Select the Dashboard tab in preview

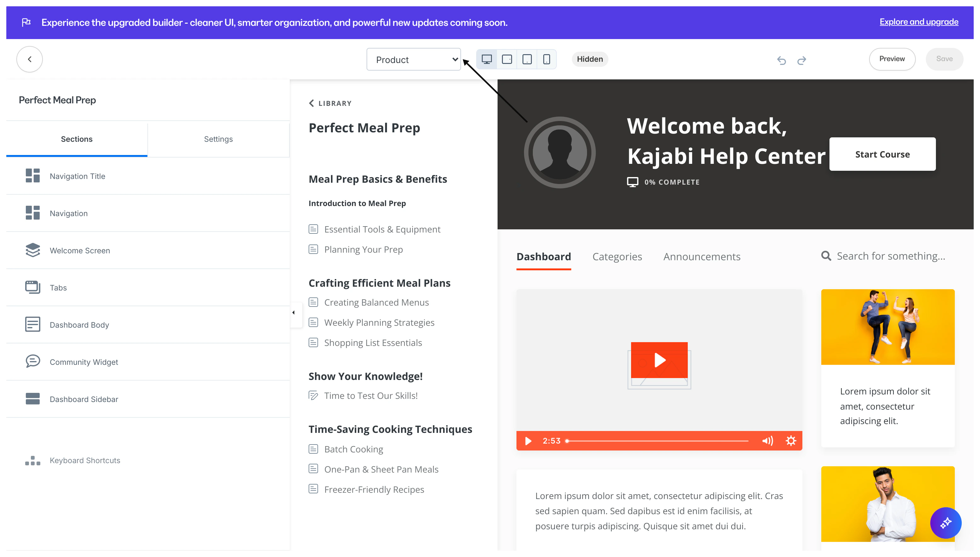tap(544, 257)
